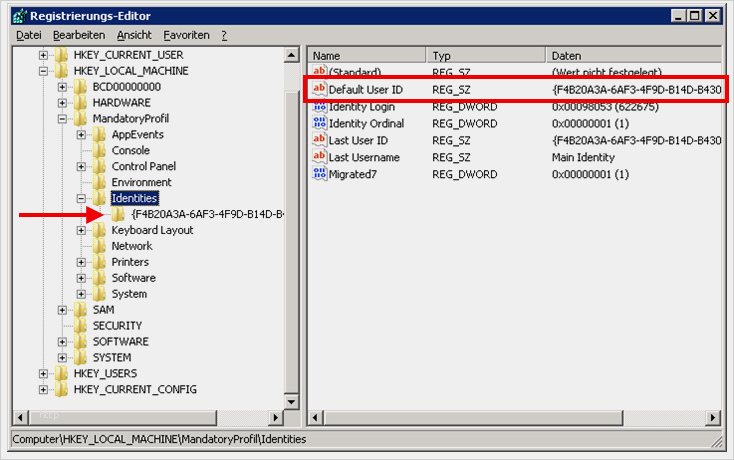Viewport: 734px width, 460px height.
Task: Open the Datei menu
Action: (x=29, y=35)
